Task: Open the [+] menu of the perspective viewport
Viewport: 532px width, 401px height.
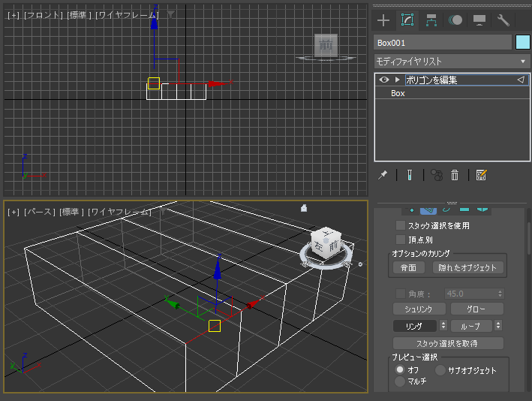Action: tap(14, 212)
